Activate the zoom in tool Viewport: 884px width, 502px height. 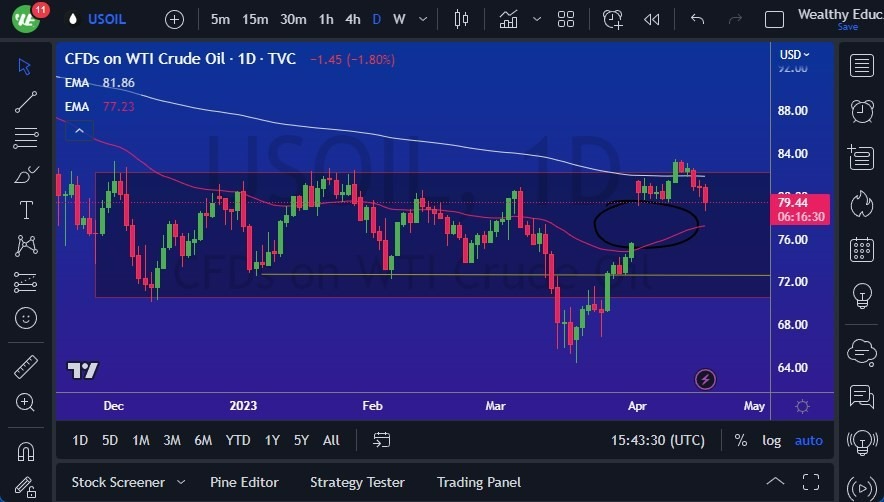point(25,402)
